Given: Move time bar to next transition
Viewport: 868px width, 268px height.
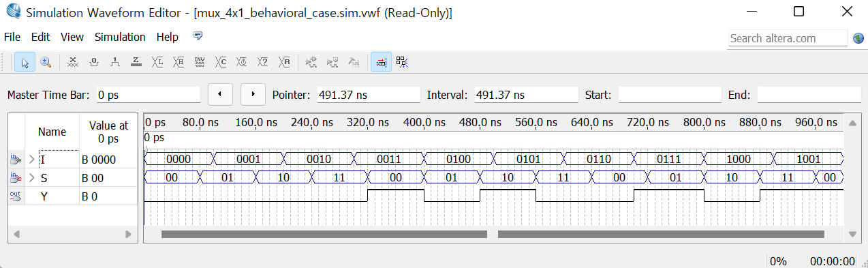Looking at the screenshot, I should [253, 95].
